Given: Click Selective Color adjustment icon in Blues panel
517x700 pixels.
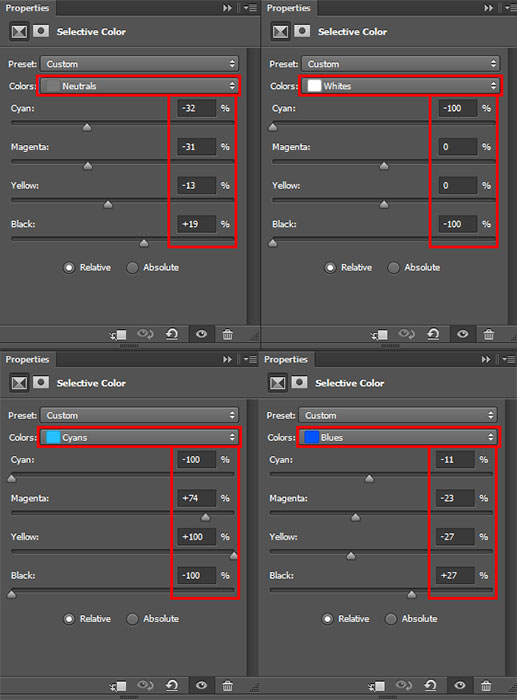Looking at the screenshot, I should [x=278, y=383].
